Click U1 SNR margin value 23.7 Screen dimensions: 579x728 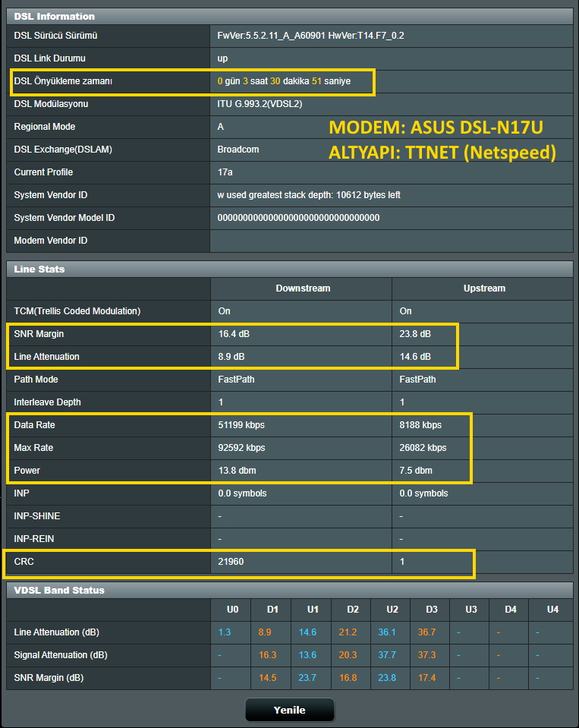click(x=307, y=677)
